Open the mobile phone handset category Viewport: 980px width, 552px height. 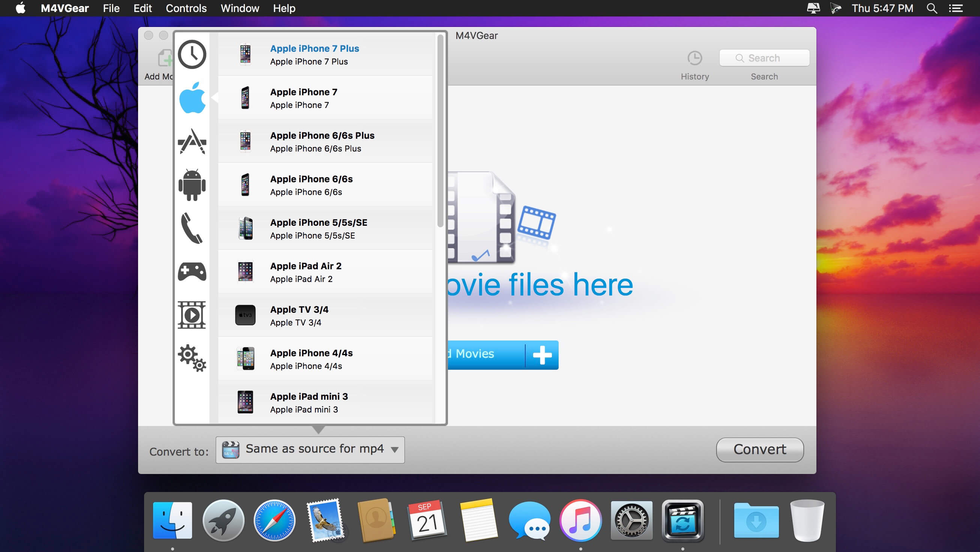191,228
